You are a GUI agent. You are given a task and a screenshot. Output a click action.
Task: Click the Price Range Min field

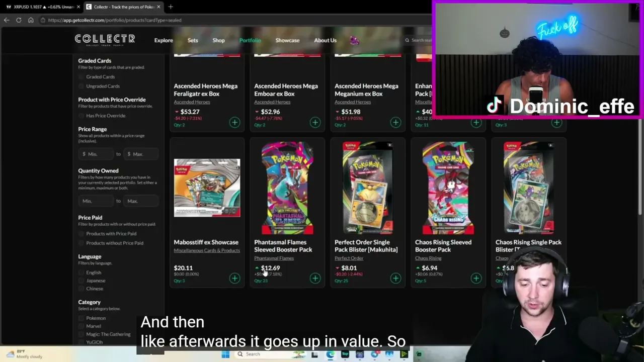[x=97, y=154]
